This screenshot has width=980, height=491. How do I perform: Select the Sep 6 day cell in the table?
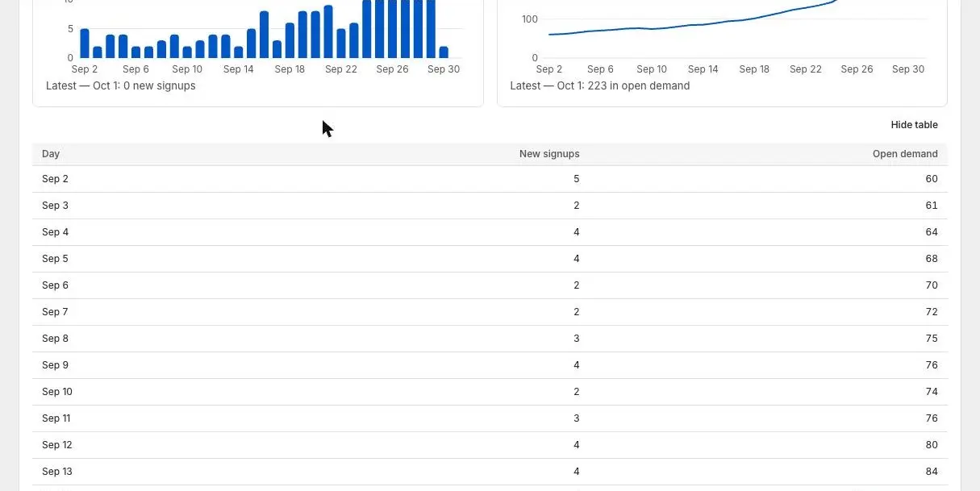tap(55, 285)
